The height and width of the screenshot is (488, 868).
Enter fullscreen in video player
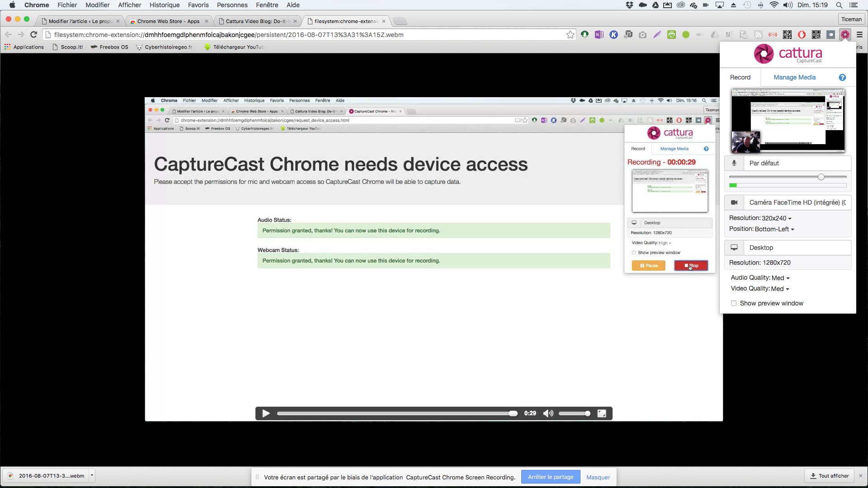[x=602, y=413]
